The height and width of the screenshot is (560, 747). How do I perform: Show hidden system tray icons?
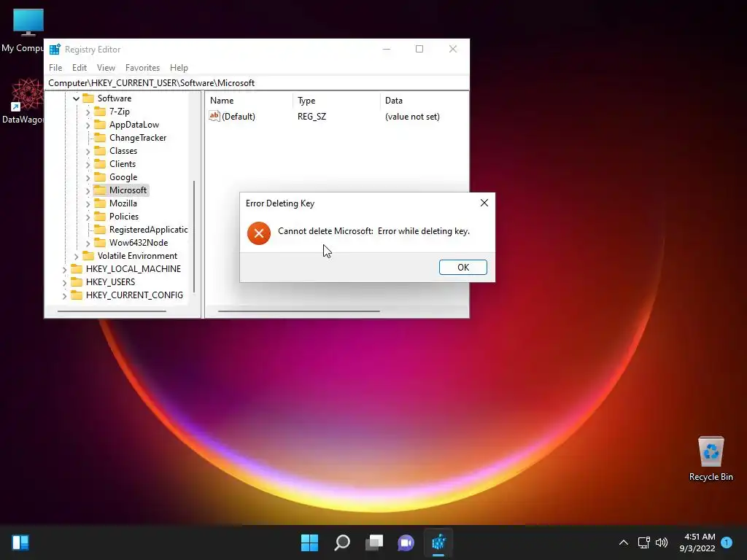coord(623,542)
